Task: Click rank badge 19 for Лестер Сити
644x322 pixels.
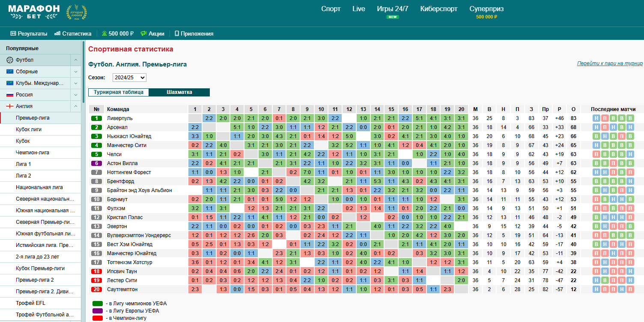Action: [x=97, y=280]
